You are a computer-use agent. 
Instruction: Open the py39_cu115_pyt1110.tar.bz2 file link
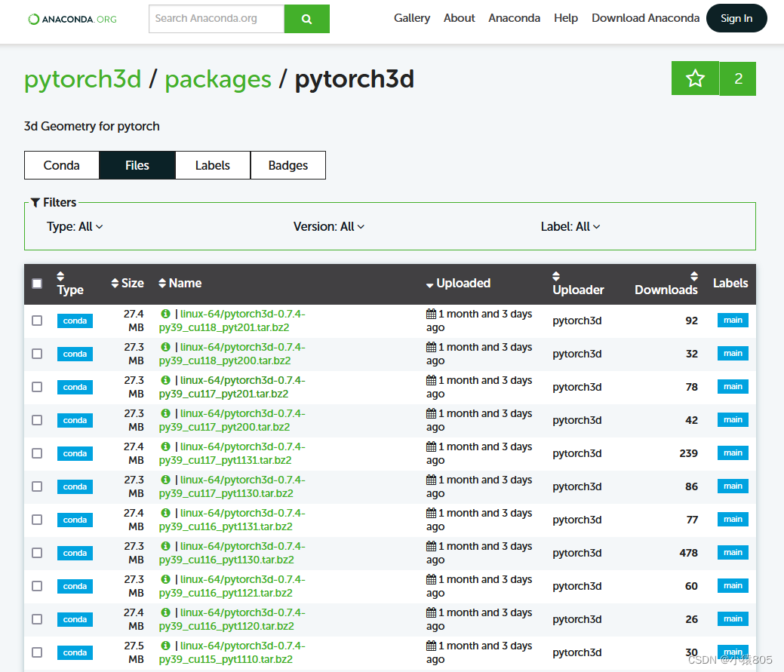pyautogui.click(x=232, y=652)
